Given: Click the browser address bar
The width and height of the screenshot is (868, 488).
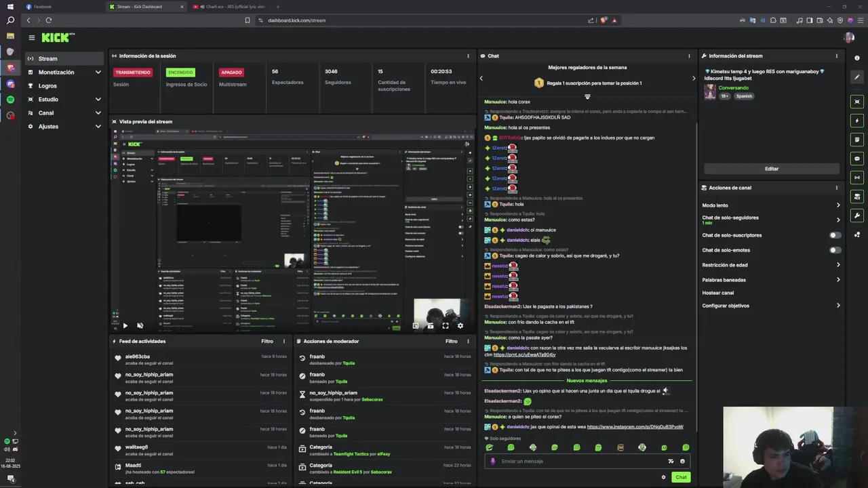Looking at the screenshot, I should pos(420,20).
